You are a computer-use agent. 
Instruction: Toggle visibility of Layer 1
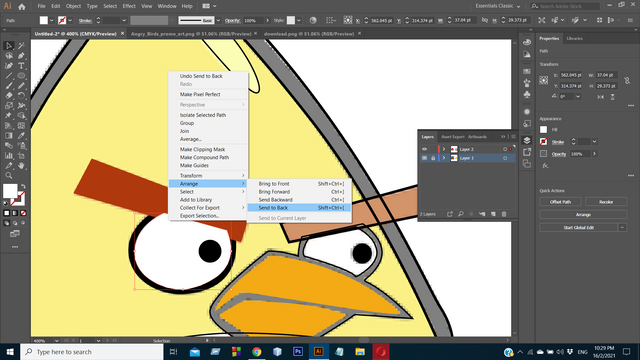(x=424, y=158)
